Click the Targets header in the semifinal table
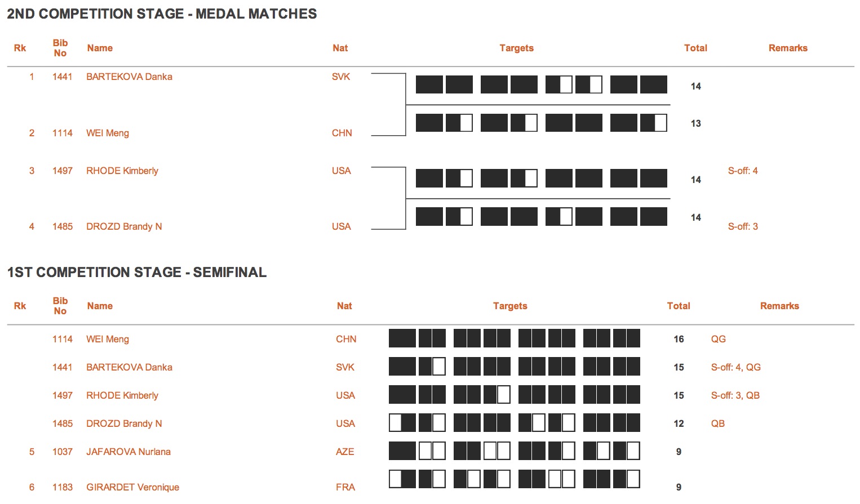The width and height of the screenshot is (860, 504). 510,306
